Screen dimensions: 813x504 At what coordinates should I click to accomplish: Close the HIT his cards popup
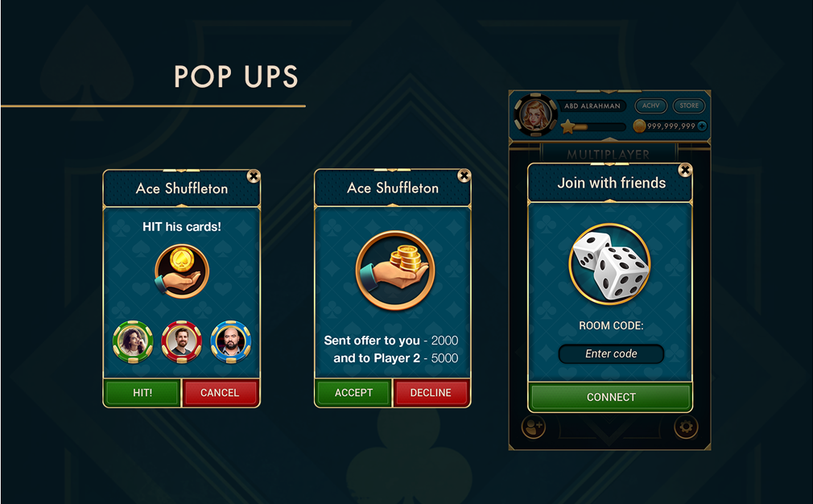pos(253,176)
